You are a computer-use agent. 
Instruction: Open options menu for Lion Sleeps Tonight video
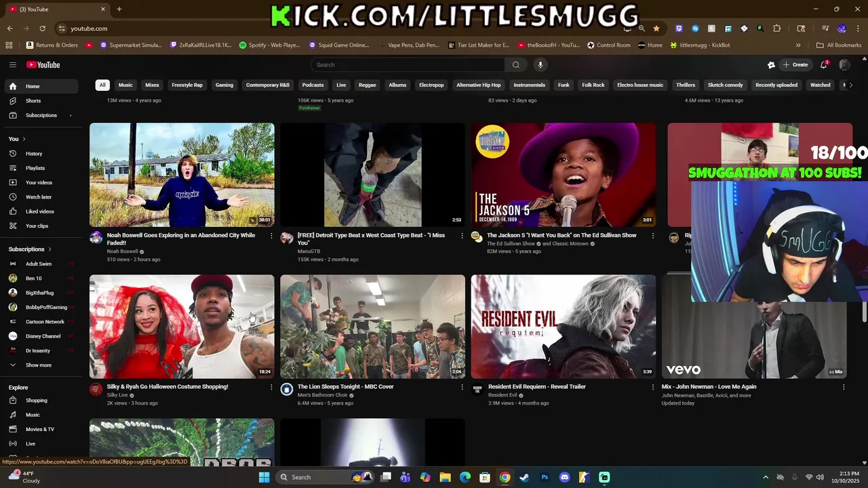click(462, 387)
